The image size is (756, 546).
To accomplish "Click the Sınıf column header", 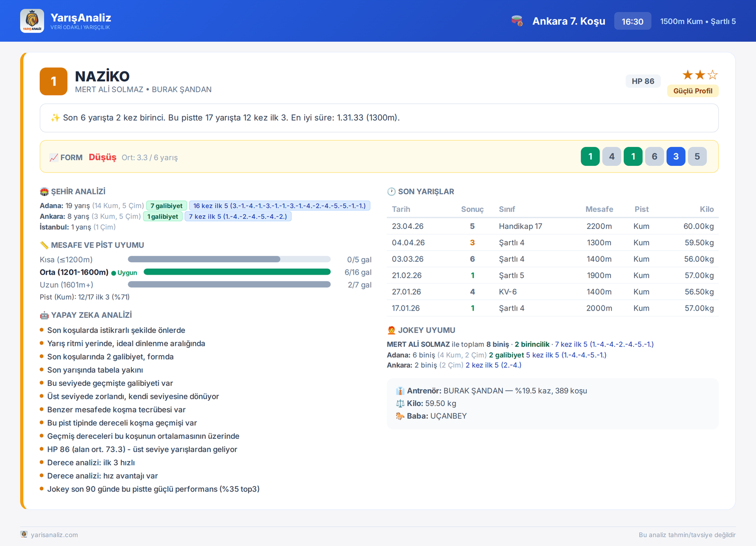I will click(x=507, y=209).
